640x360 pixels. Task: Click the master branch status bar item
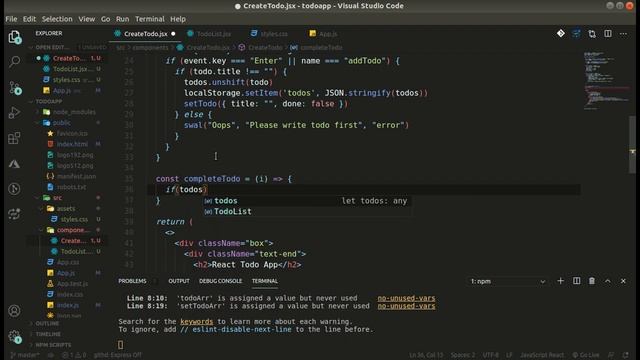tap(25, 355)
